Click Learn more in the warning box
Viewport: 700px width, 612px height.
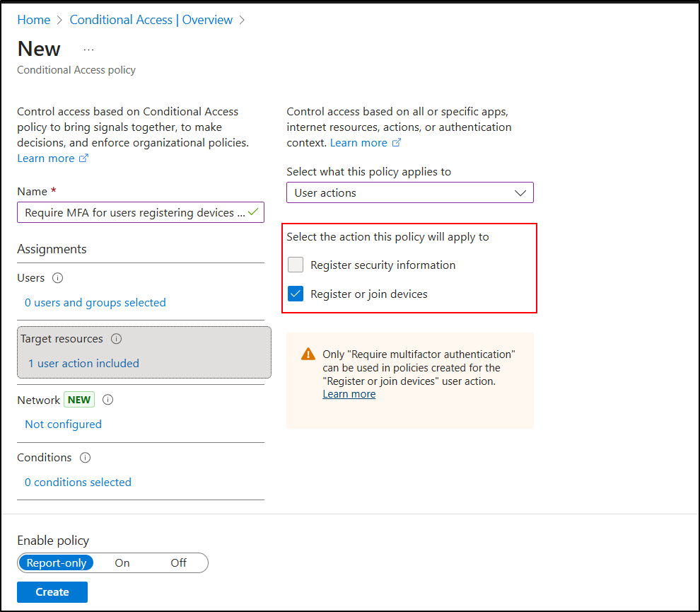(x=349, y=394)
